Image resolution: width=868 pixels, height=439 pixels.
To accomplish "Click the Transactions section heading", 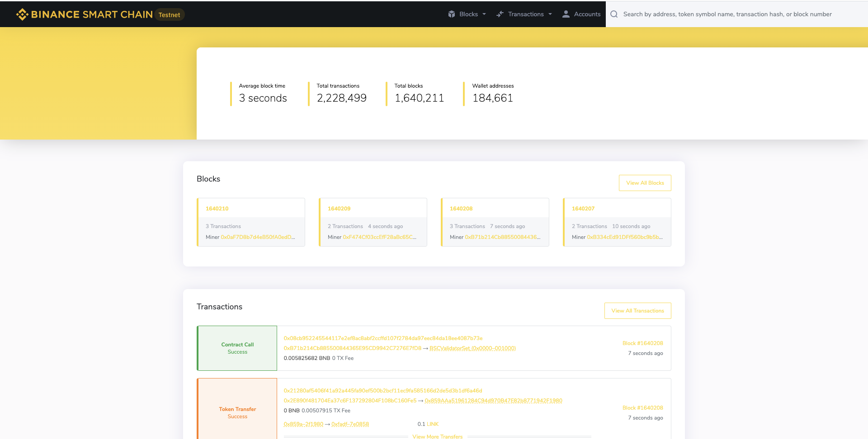I will click(219, 307).
